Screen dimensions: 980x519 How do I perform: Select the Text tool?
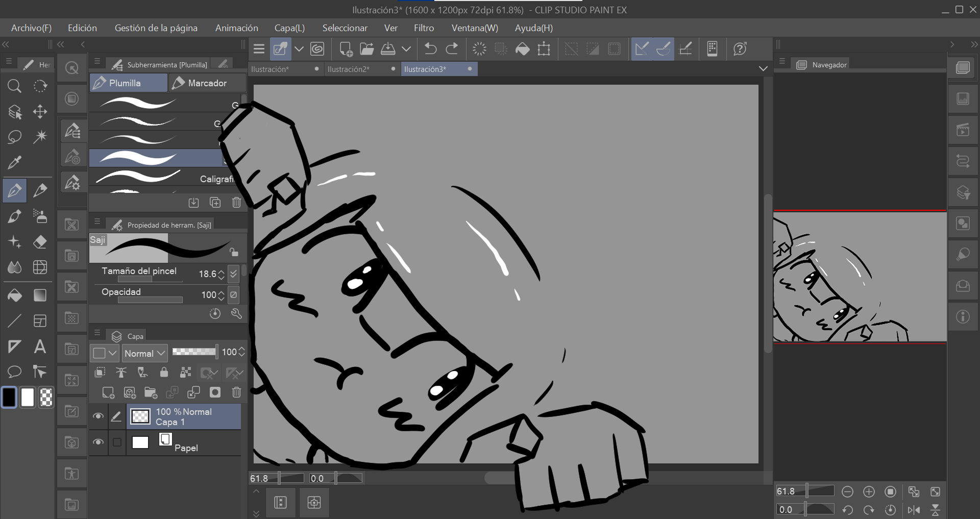(40, 347)
